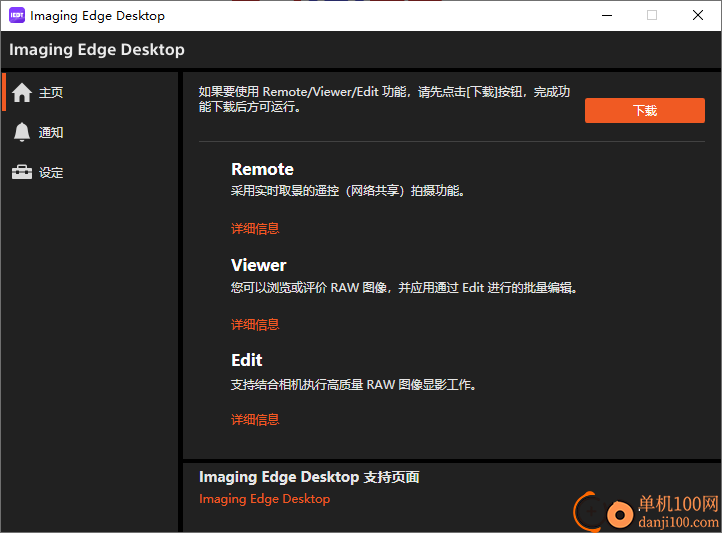This screenshot has height=533, width=722.
Task: Click the Imaging Edge Desktop title bar logo
Action: (17, 15)
